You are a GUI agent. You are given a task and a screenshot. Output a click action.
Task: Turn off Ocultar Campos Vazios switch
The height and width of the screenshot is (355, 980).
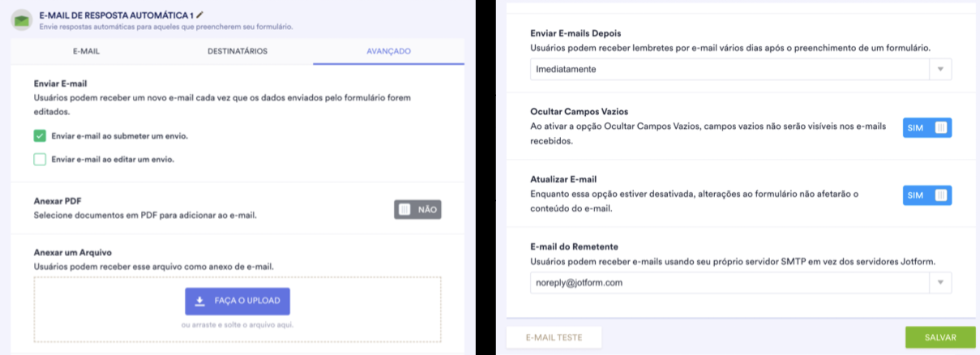(927, 128)
